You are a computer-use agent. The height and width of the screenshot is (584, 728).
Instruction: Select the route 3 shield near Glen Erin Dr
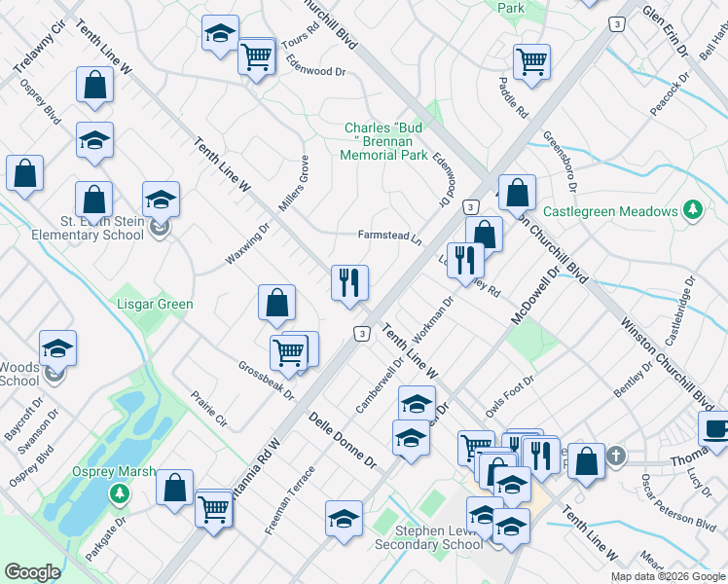pos(616,24)
